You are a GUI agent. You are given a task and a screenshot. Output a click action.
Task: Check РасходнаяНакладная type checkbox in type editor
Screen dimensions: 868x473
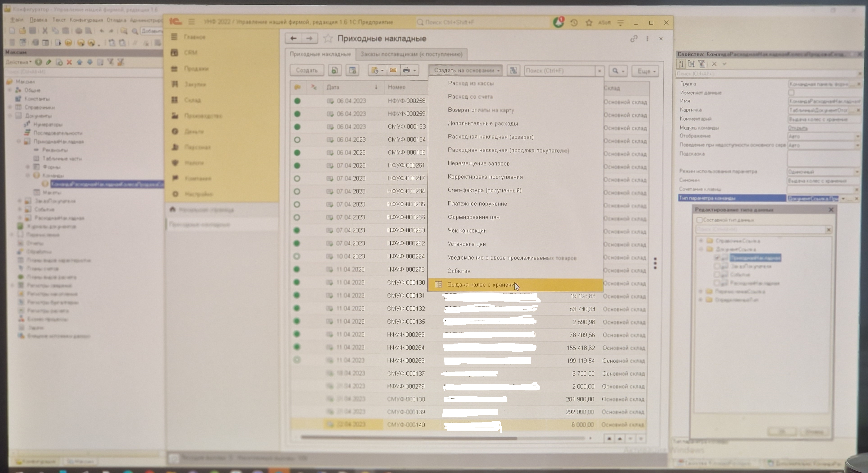(x=717, y=283)
